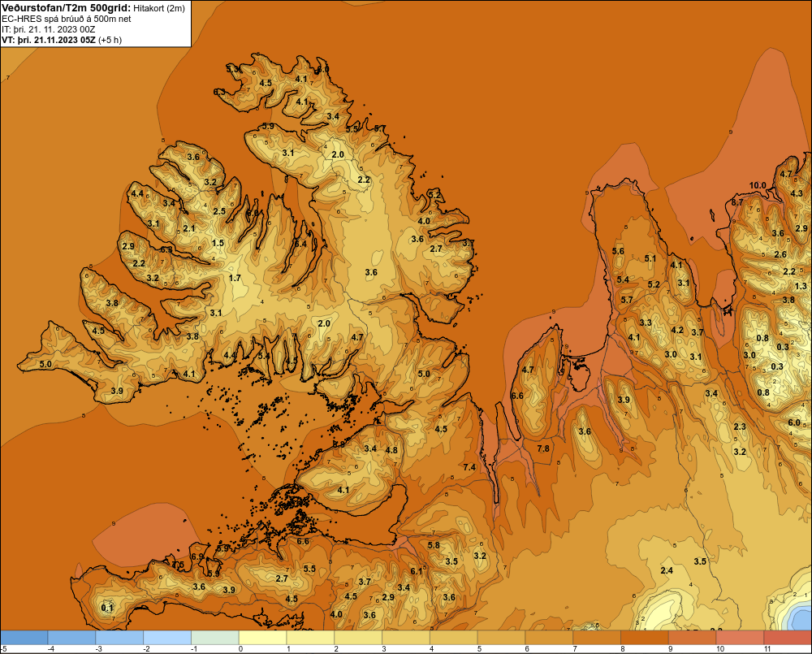This screenshot has width=812, height=654.
Task: Click the '2.6' temperature value on map
Action: point(780,254)
